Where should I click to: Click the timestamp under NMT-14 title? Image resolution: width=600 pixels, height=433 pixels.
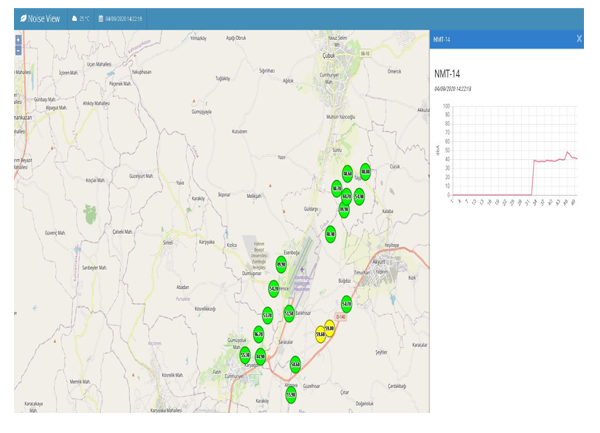(x=452, y=89)
